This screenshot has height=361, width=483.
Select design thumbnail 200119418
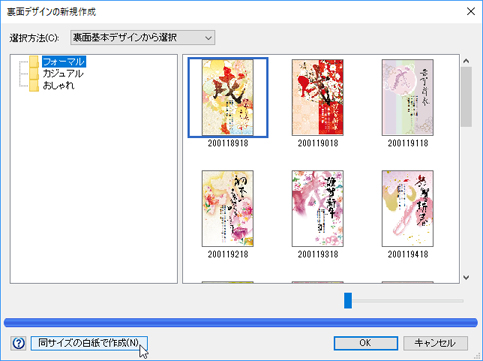408,209
